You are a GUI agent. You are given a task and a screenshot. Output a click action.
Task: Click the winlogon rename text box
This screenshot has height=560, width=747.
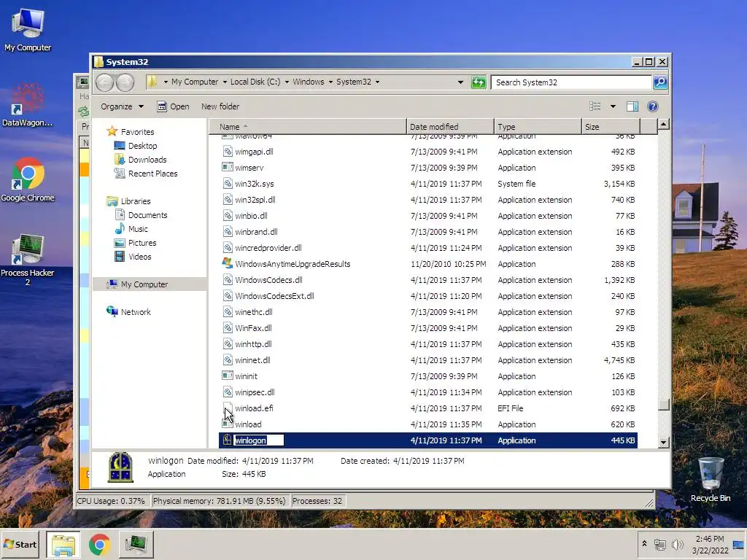(259, 440)
